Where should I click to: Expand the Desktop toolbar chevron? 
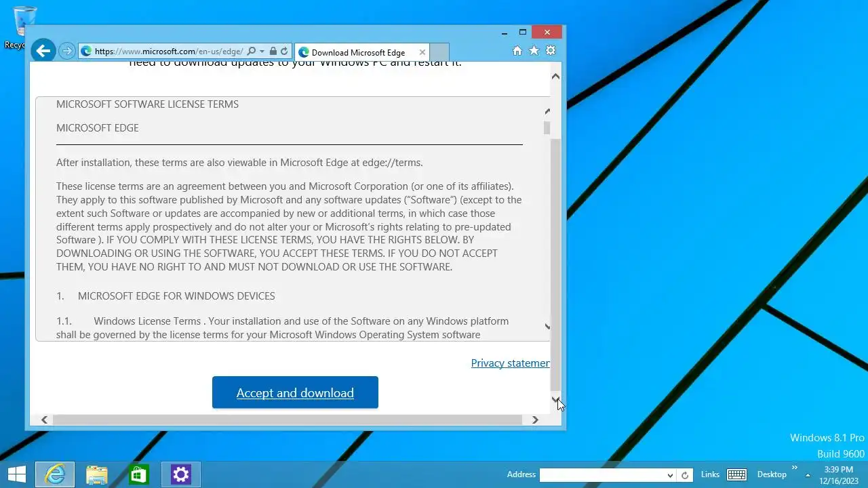click(x=795, y=468)
